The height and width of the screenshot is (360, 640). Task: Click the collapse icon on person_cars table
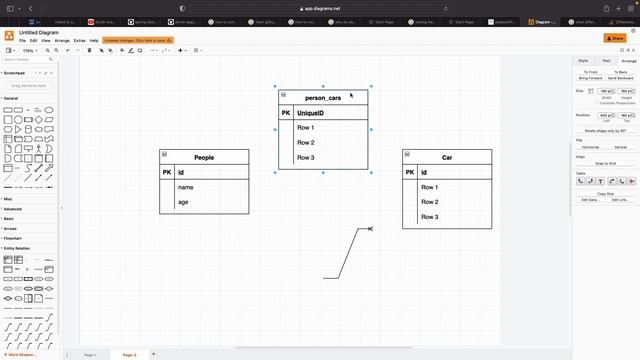coord(284,95)
